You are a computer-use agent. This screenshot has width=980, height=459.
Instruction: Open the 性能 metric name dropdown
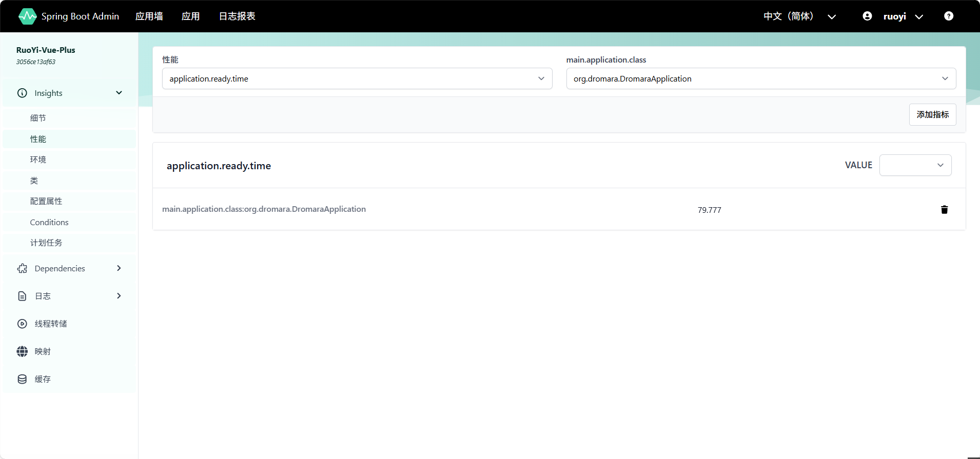point(357,78)
